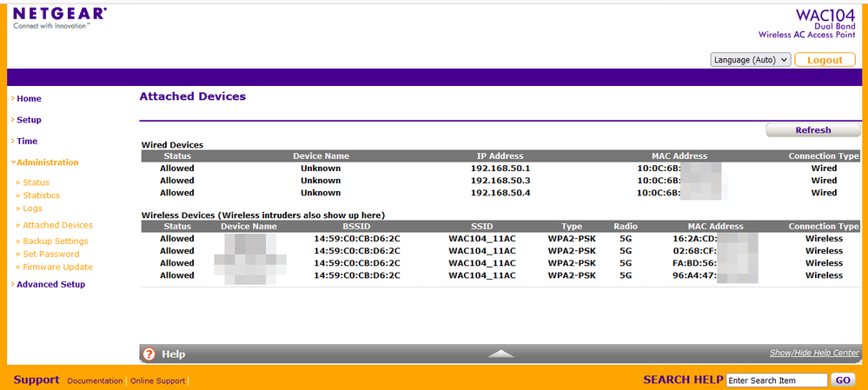Open the Set Password page
Screen dimensions: 868x390
tap(51, 254)
